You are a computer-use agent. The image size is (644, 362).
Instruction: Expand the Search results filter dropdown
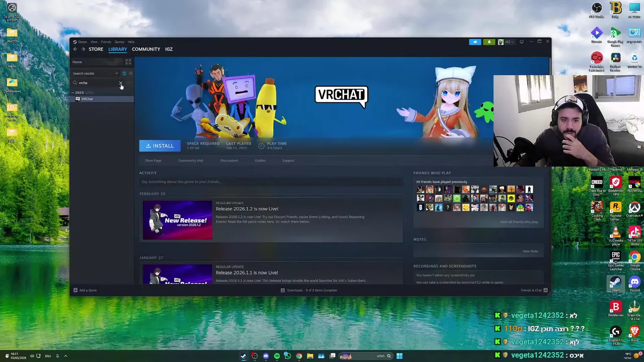pos(96,73)
